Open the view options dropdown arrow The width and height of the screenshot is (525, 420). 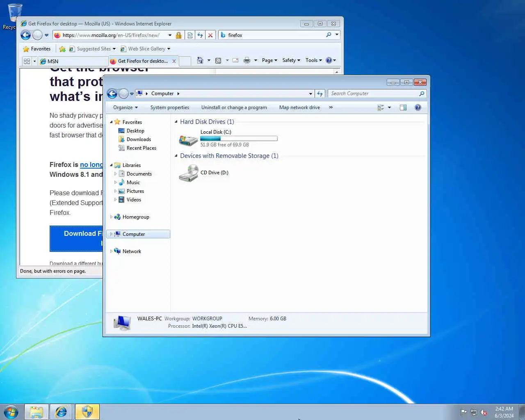(x=389, y=107)
